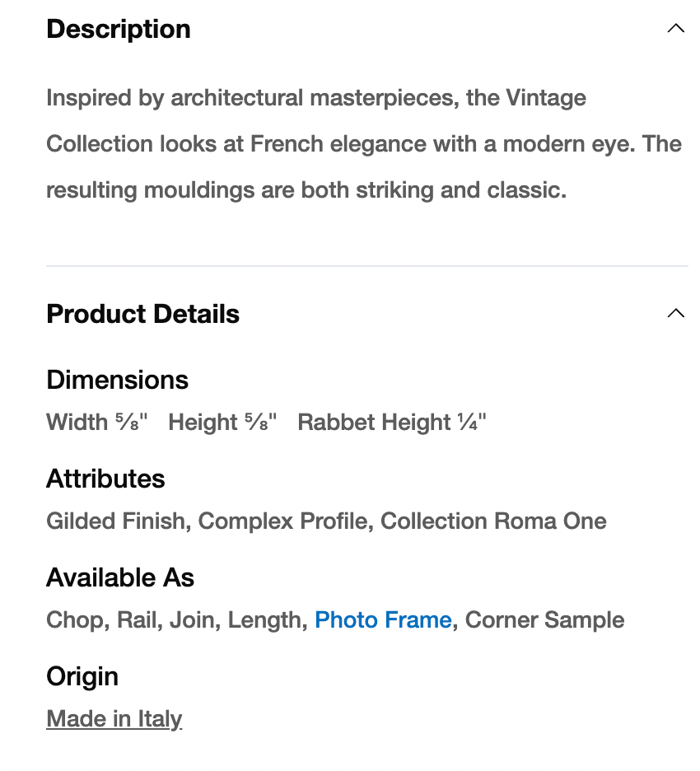Click the Rabbet Height ¼" value
Screen dimensions: 700x771
pos(392,423)
